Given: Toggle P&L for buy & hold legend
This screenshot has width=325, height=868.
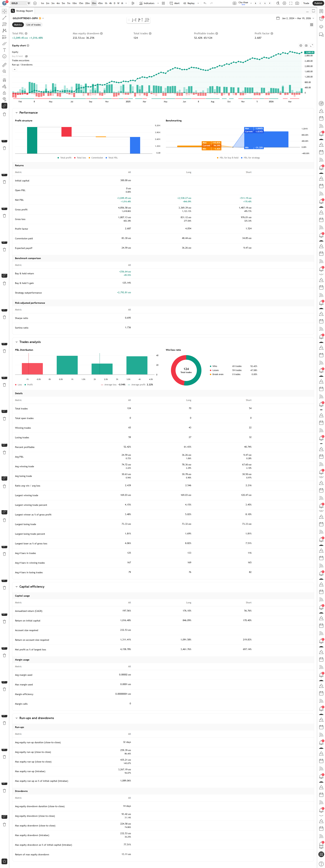Looking at the screenshot, I should pyautogui.click(x=227, y=158).
